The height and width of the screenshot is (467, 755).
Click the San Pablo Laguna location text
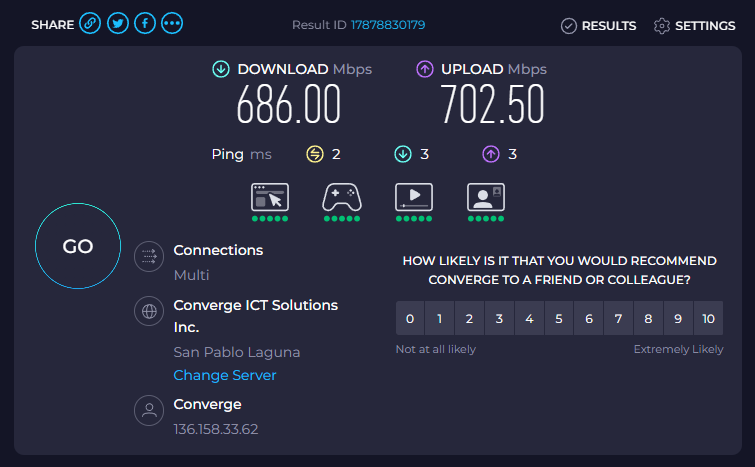click(237, 352)
